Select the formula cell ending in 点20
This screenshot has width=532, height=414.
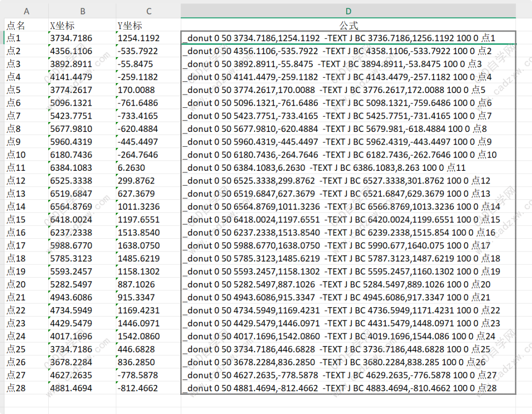point(348,284)
